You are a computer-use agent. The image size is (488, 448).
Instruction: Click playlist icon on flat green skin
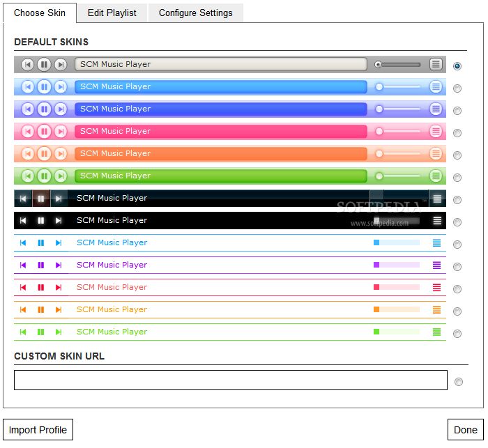pyautogui.click(x=436, y=332)
